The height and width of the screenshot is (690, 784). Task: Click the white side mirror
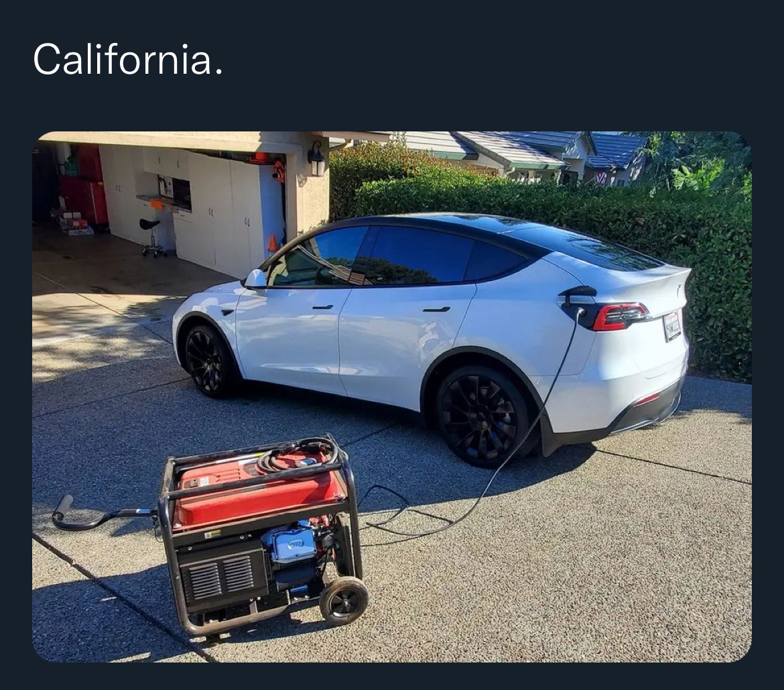click(255, 279)
